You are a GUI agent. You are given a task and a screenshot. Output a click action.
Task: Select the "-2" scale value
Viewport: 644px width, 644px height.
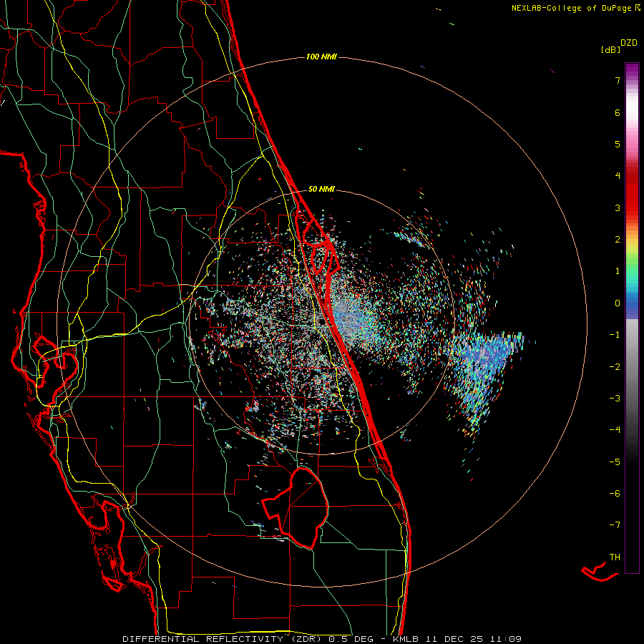point(615,367)
